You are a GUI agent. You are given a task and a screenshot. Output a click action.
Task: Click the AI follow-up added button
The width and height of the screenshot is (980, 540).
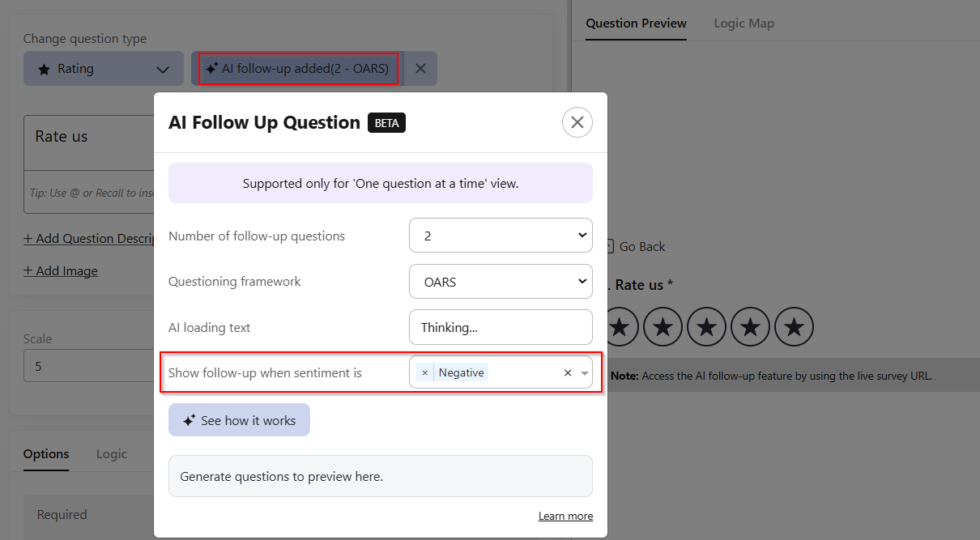(297, 69)
